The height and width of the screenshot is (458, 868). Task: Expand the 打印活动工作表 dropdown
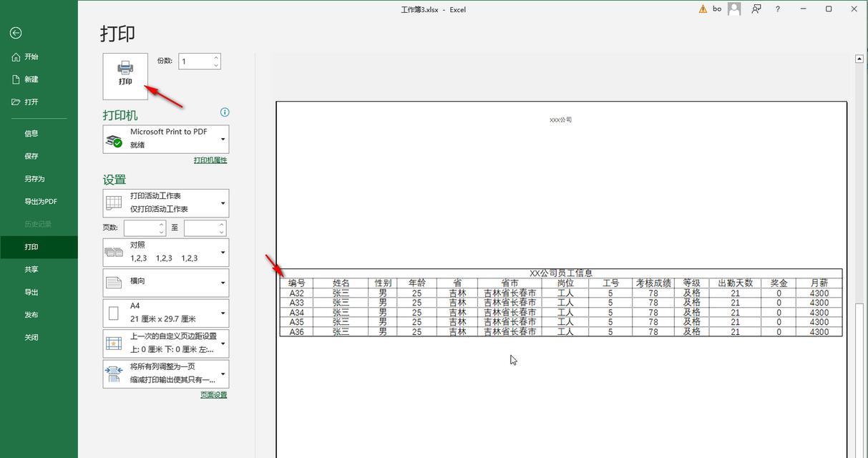(166, 203)
